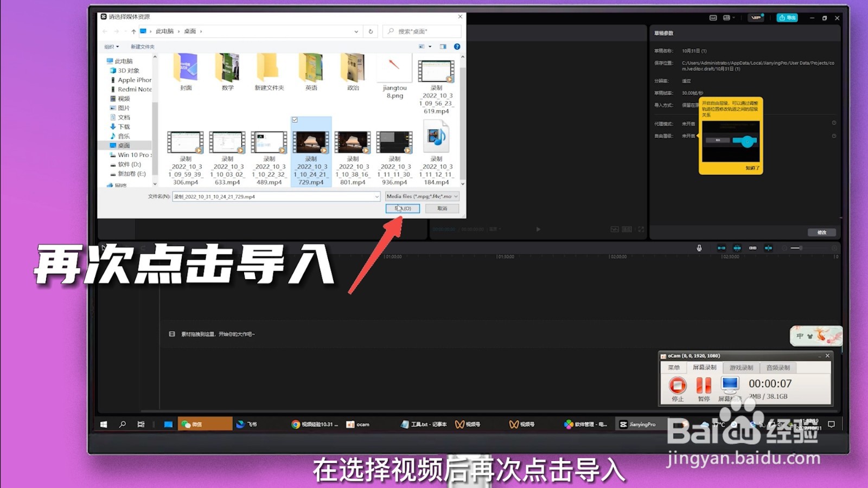Viewport: 868px width, 488px height.
Task: Open oCam's 菜单 menu
Action: [x=675, y=367]
